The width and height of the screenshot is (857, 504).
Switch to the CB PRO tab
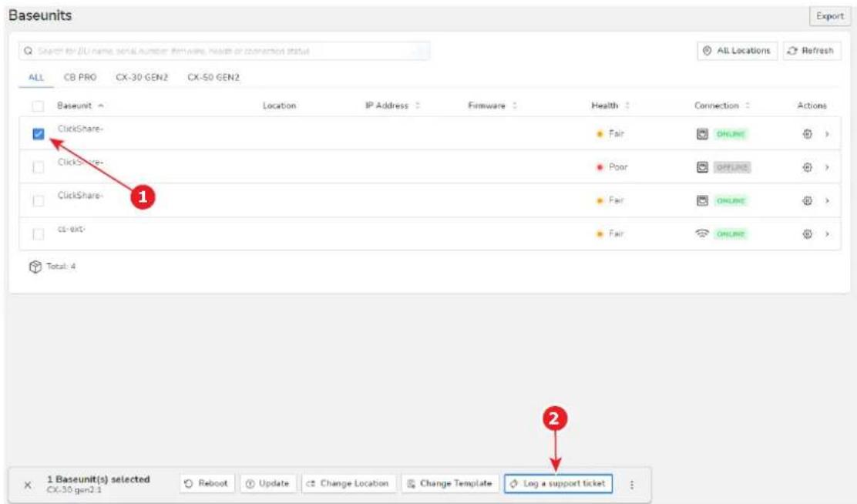[80, 77]
